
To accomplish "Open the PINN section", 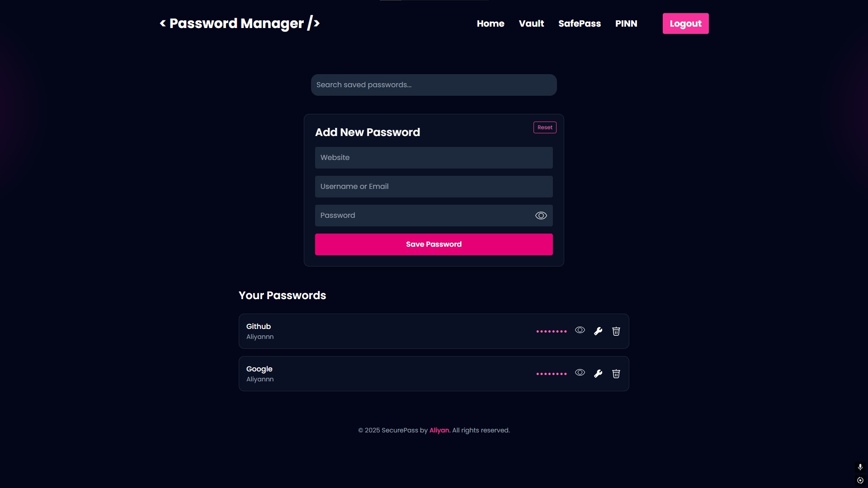I will [x=626, y=23].
